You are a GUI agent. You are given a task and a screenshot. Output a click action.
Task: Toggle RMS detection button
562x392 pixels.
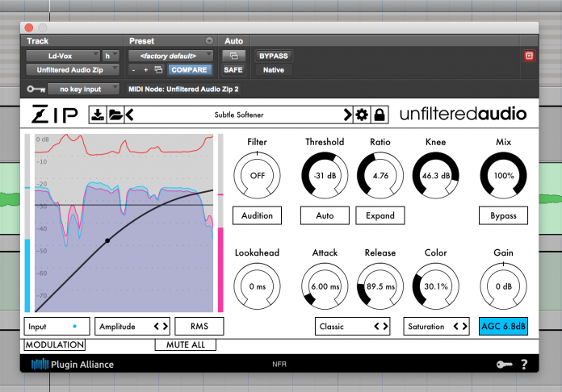coord(199,326)
